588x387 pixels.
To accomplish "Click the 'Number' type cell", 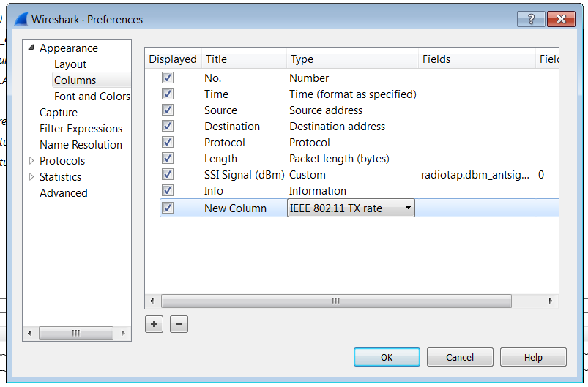I will coord(309,78).
